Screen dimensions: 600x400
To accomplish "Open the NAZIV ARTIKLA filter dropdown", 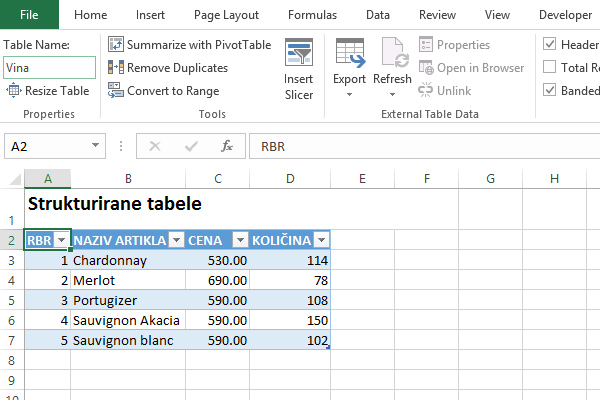I will tap(176, 241).
